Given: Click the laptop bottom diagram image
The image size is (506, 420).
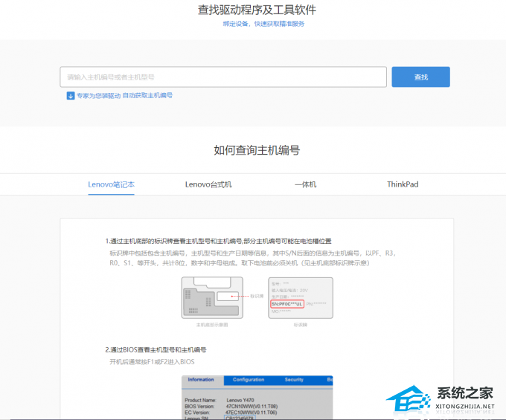Looking at the screenshot, I should click(212, 298).
